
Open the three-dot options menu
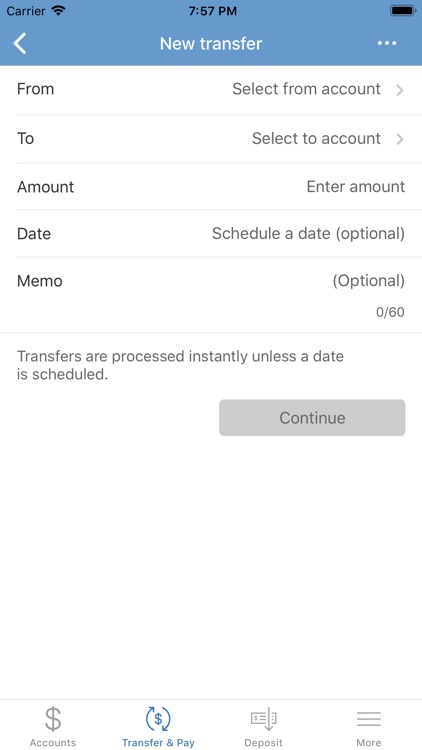[x=387, y=44]
